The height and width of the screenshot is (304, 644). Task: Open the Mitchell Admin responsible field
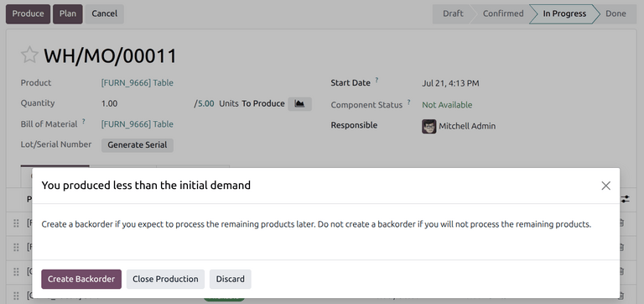(x=467, y=126)
